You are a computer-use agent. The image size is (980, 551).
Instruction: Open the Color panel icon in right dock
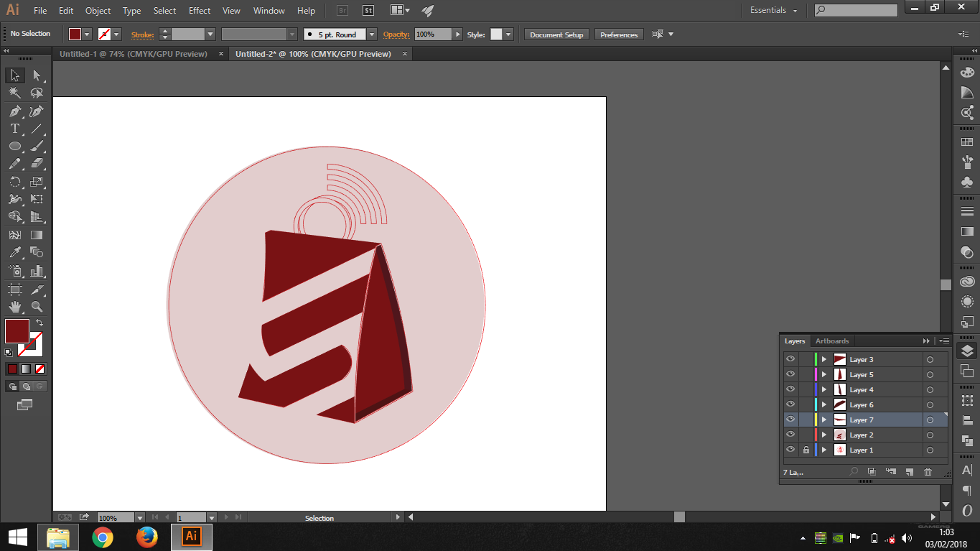pos(967,73)
